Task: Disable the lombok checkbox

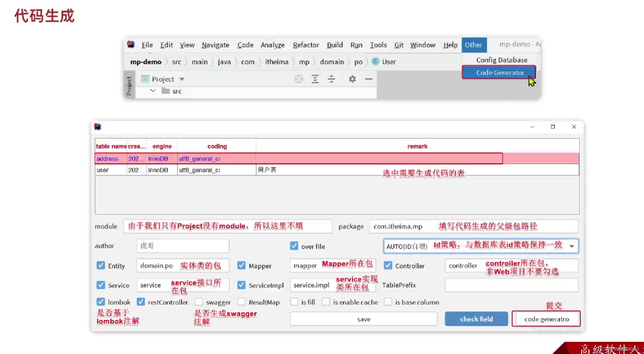Action: (x=100, y=302)
